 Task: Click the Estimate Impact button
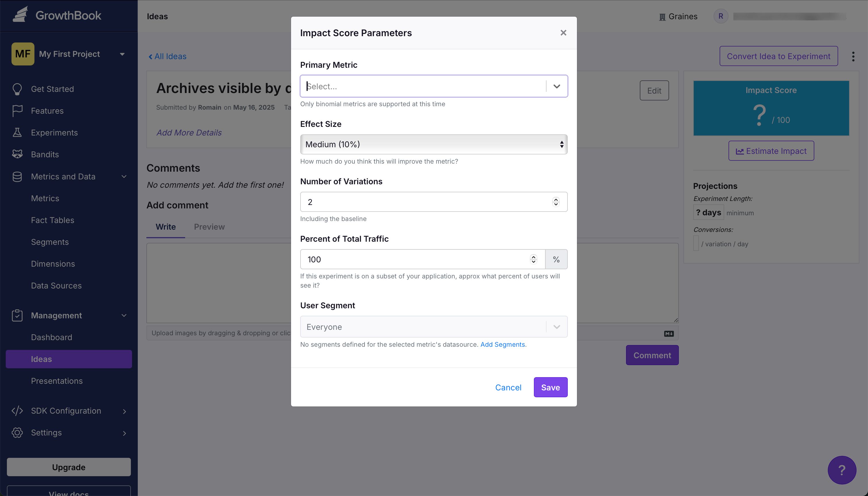(771, 151)
